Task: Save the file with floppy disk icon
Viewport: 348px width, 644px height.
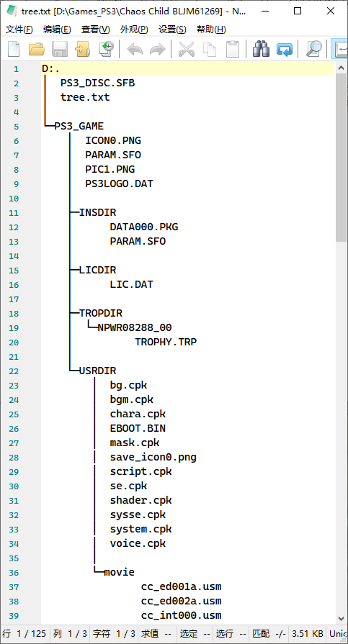Action: click(x=60, y=49)
